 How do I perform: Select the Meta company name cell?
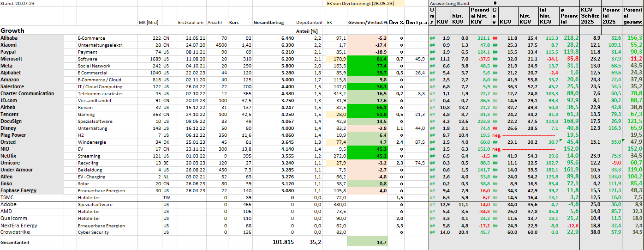pos(32,66)
